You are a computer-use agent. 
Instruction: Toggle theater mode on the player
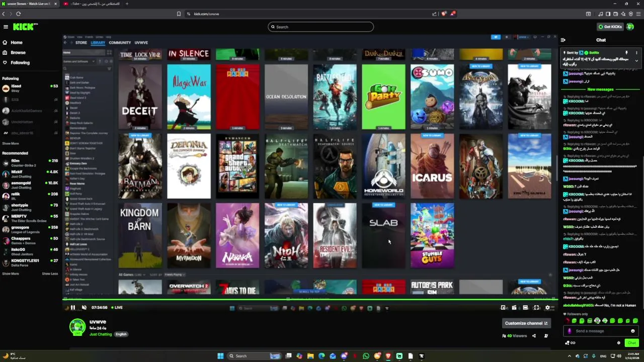click(525, 308)
